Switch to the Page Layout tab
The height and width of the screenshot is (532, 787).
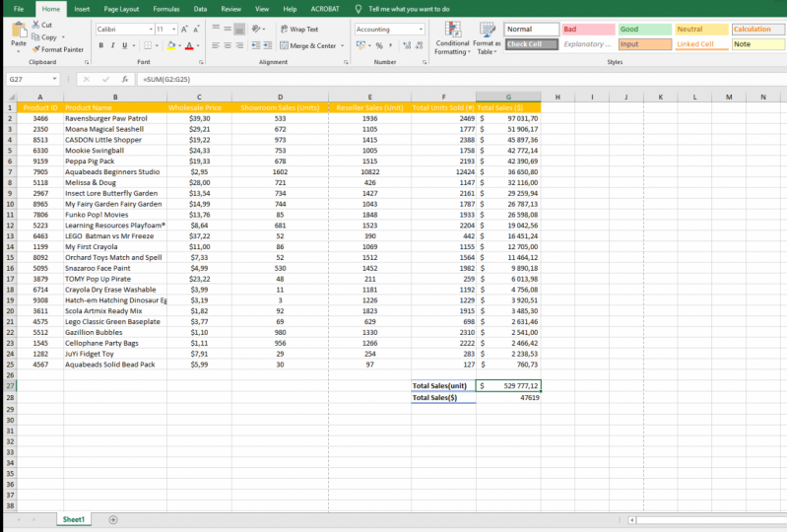[x=121, y=9]
